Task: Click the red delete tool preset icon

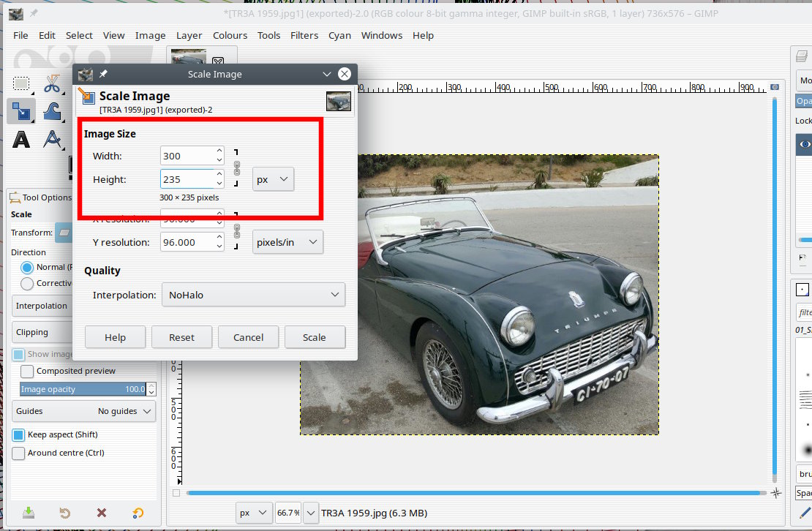Action: 102,513
